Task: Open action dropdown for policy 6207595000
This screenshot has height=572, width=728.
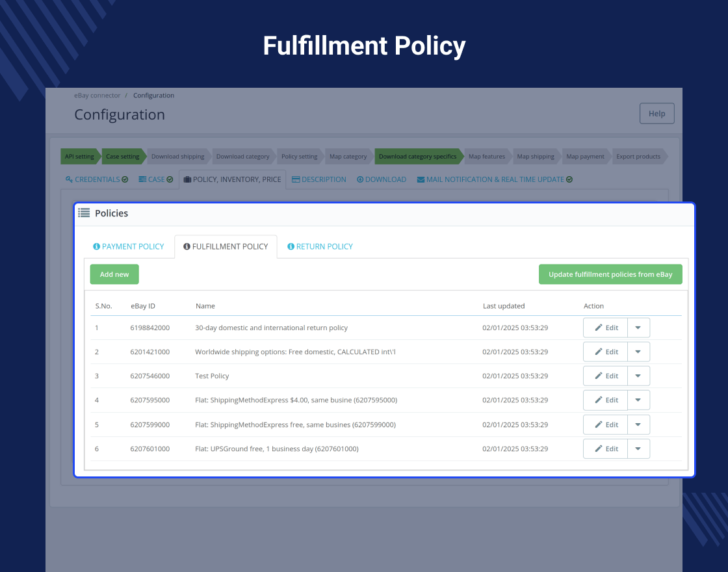Action: (x=638, y=400)
